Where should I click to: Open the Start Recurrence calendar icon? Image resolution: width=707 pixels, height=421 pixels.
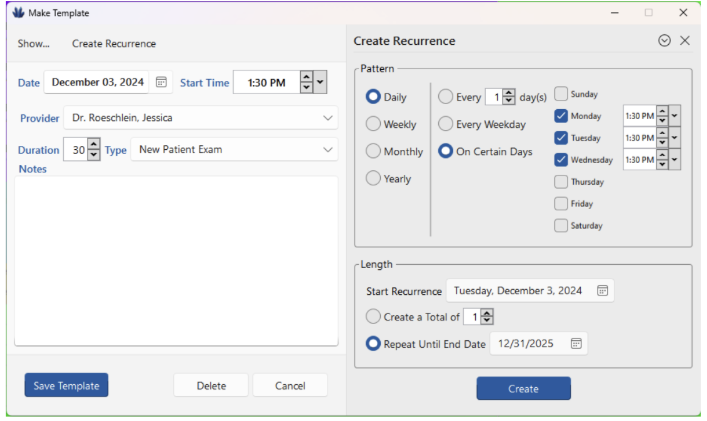602,291
